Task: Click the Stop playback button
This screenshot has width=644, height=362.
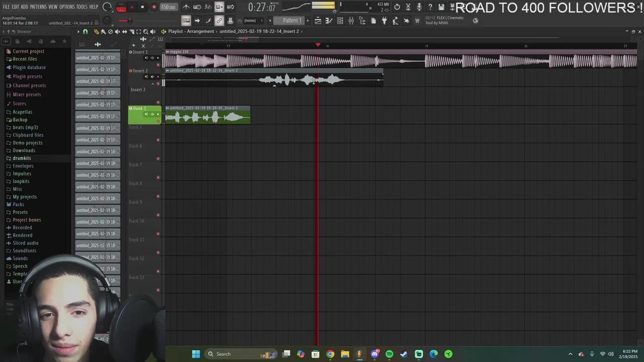Action: pyautogui.click(x=143, y=7)
